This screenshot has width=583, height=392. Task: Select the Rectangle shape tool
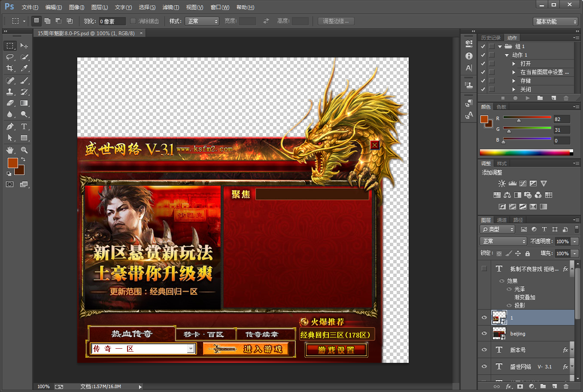click(x=24, y=138)
